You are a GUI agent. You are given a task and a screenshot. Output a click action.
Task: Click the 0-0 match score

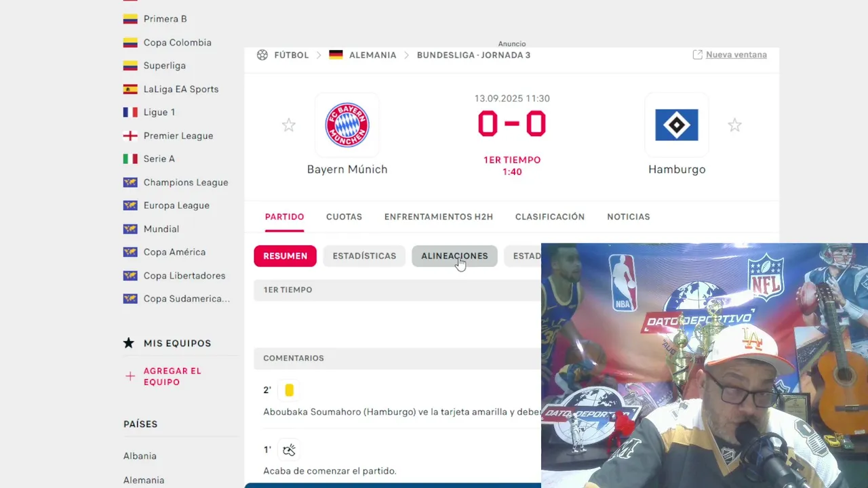(x=512, y=124)
